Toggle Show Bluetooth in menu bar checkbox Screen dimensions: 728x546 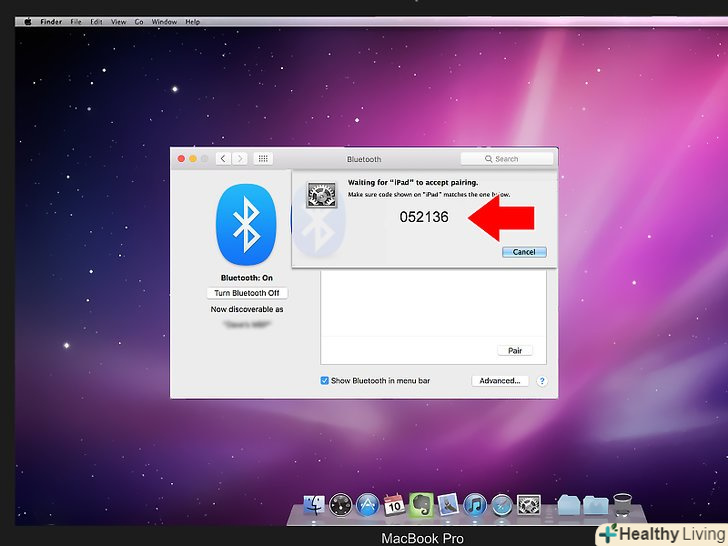325,381
